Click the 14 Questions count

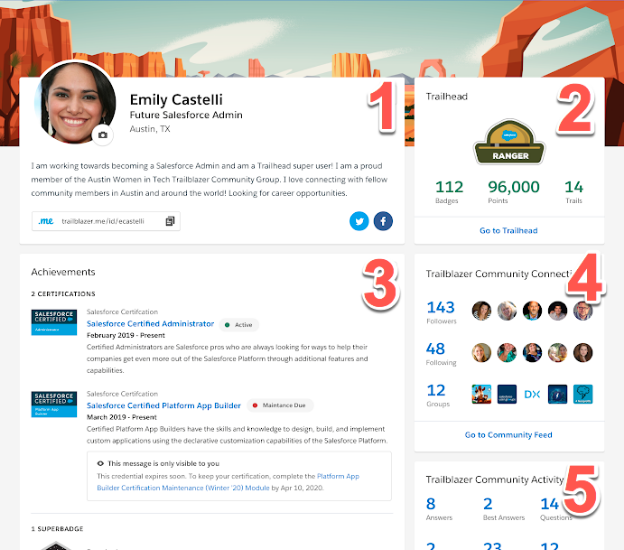[x=550, y=504]
